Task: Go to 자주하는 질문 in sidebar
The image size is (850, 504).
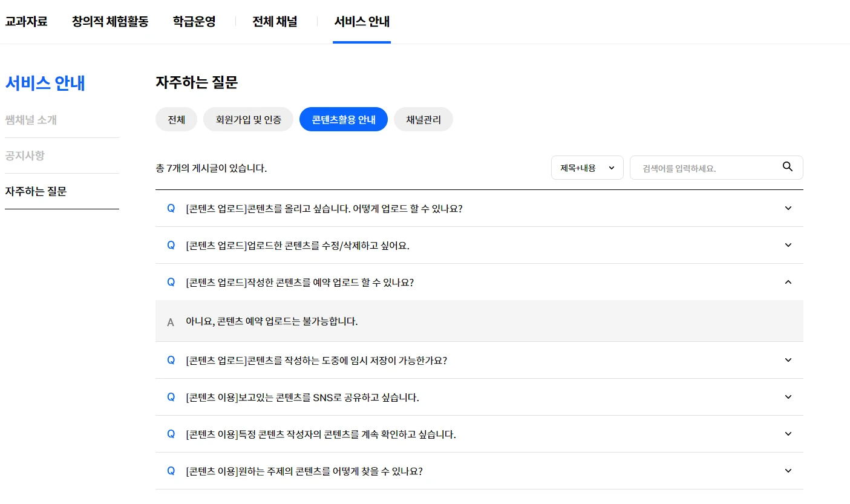Action: 36,191
